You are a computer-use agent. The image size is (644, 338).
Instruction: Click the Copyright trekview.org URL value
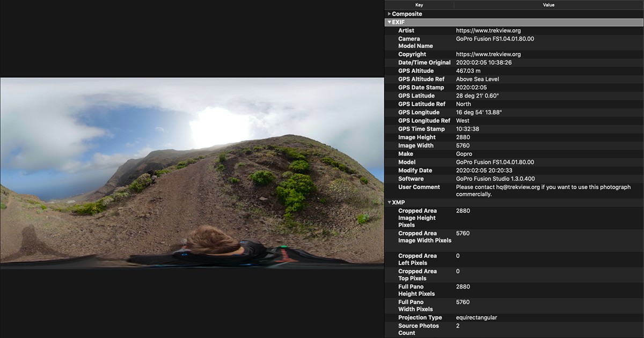click(x=488, y=54)
